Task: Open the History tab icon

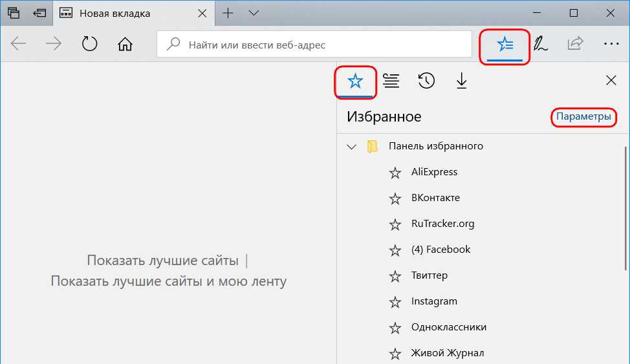Action: tap(426, 81)
